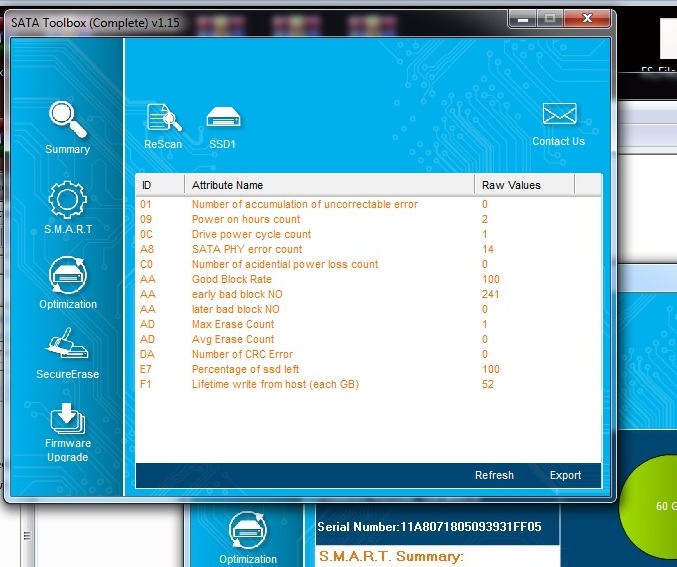
Task: Open the Firmware Upgrade icon
Action: [x=68, y=418]
